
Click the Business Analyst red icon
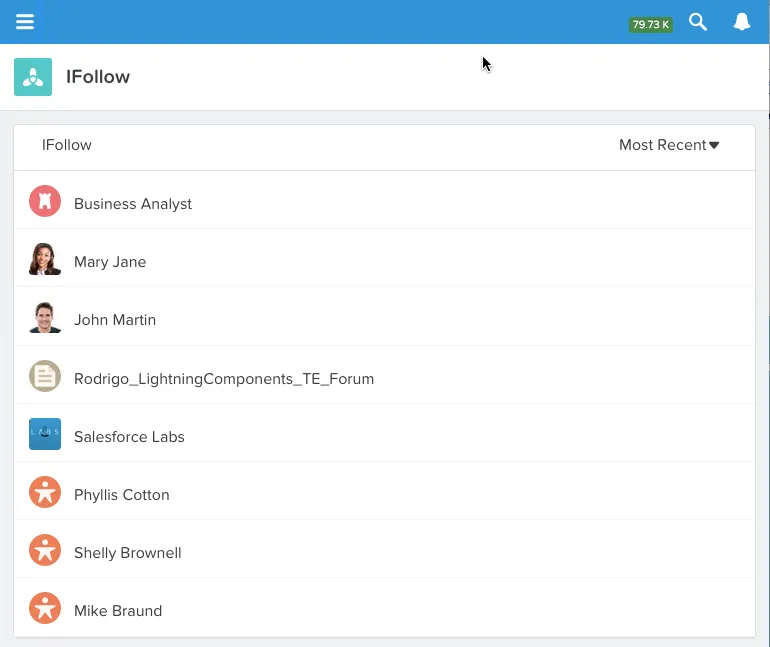45,201
